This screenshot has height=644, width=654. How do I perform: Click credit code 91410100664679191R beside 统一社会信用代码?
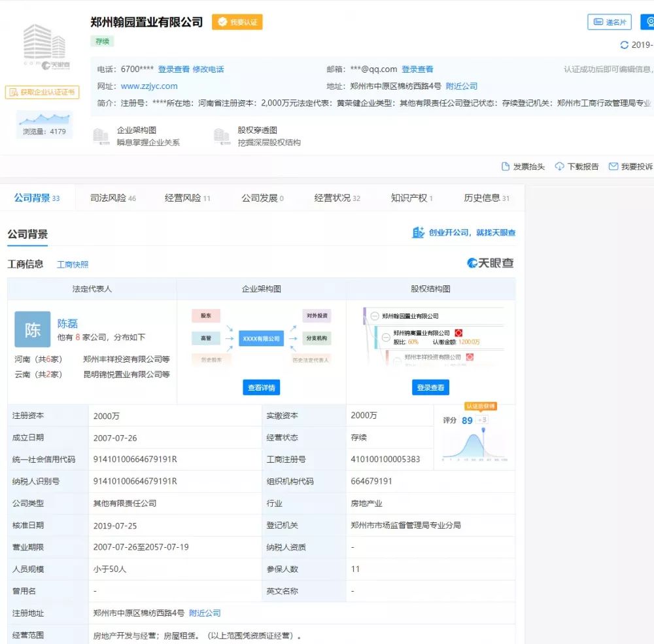coord(135,459)
